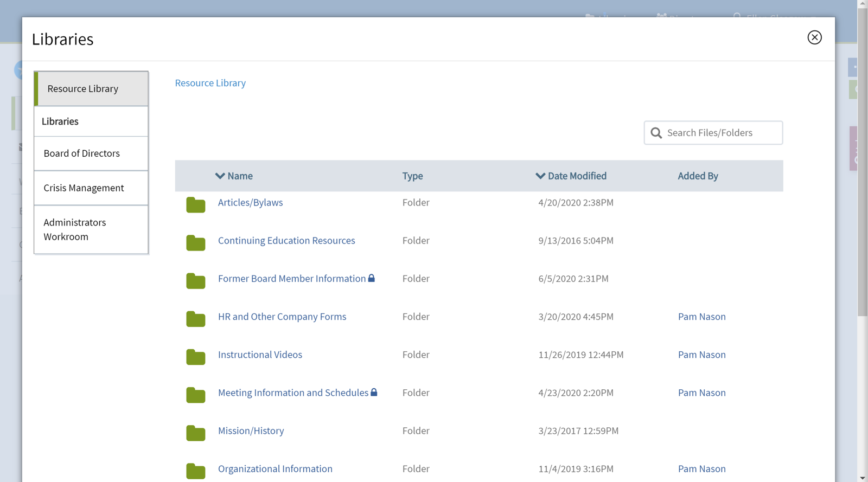Sort by Date Modified column chevron
Viewport: 868px width, 482px height.
[x=540, y=176]
